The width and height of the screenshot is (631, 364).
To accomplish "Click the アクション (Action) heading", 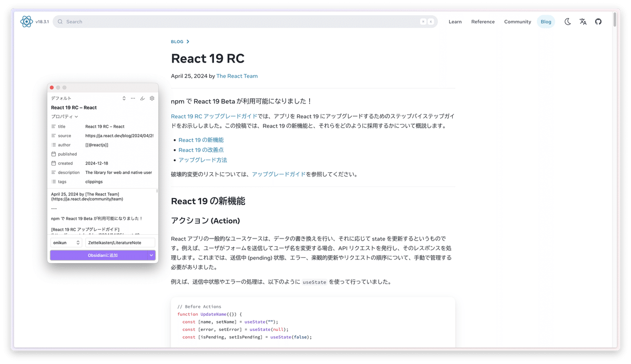I will pos(206,221).
